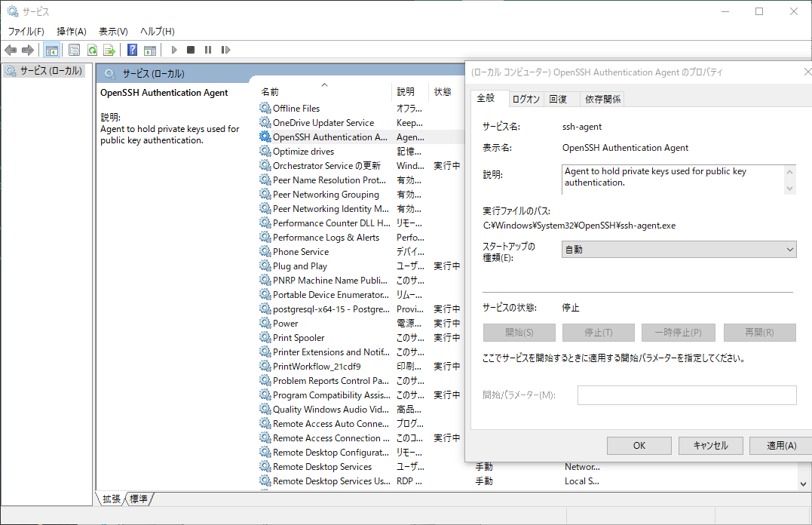
Task: Refresh the services list via toolbar icon
Action: (x=90, y=50)
